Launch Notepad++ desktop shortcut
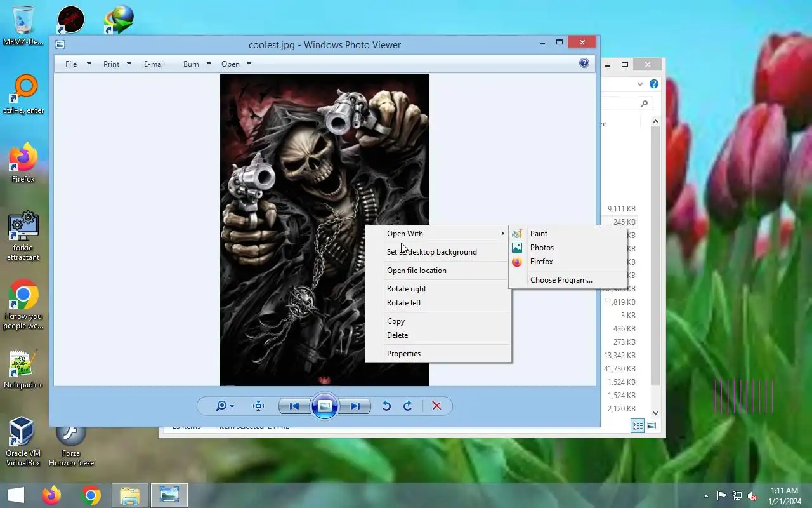812x508 pixels. pyautogui.click(x=23, y=369)
